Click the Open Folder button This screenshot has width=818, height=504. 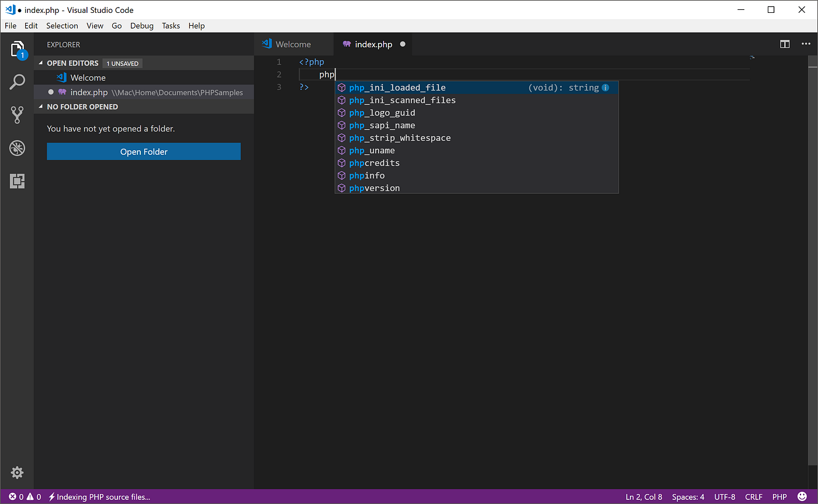click(143, 151)
